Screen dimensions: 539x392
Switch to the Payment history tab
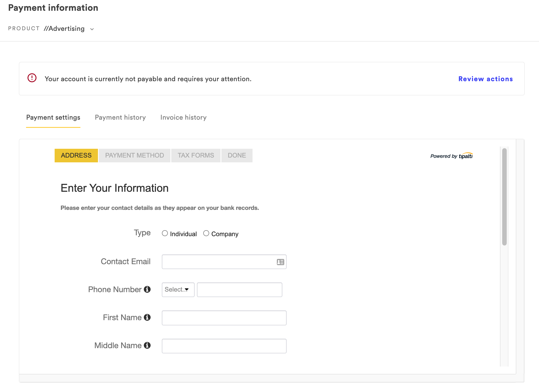(x=120, y=117)
